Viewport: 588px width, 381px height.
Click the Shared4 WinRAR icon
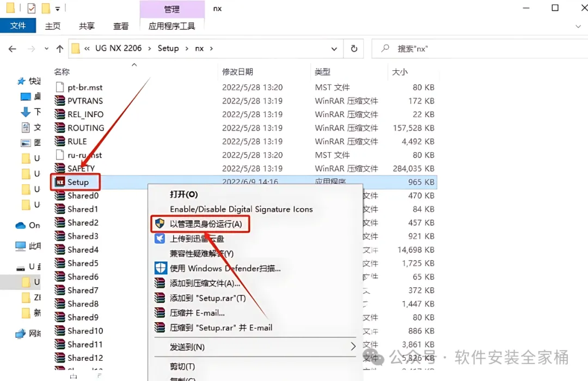(60, 250)
